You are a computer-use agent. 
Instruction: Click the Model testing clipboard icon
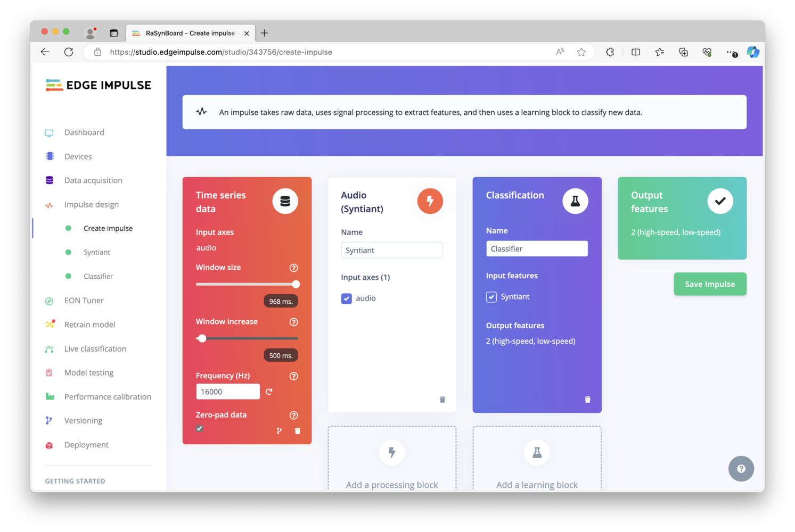pyautogui.click(x=49, y=373)
